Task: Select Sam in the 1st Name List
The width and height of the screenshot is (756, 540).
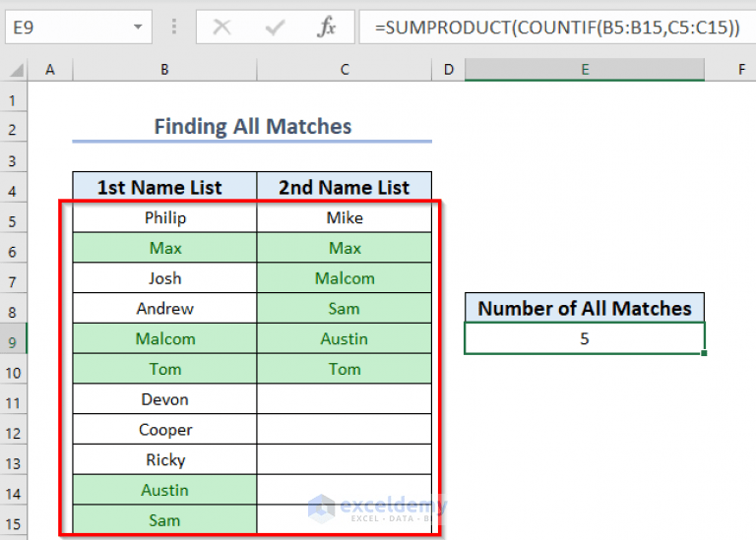Action: [x=164, y=520]
